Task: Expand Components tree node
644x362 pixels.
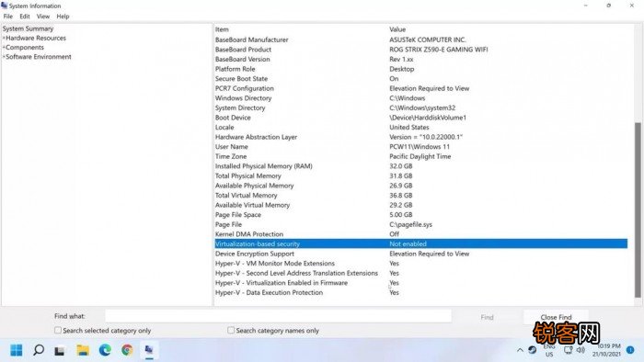Action: (4, 48)
